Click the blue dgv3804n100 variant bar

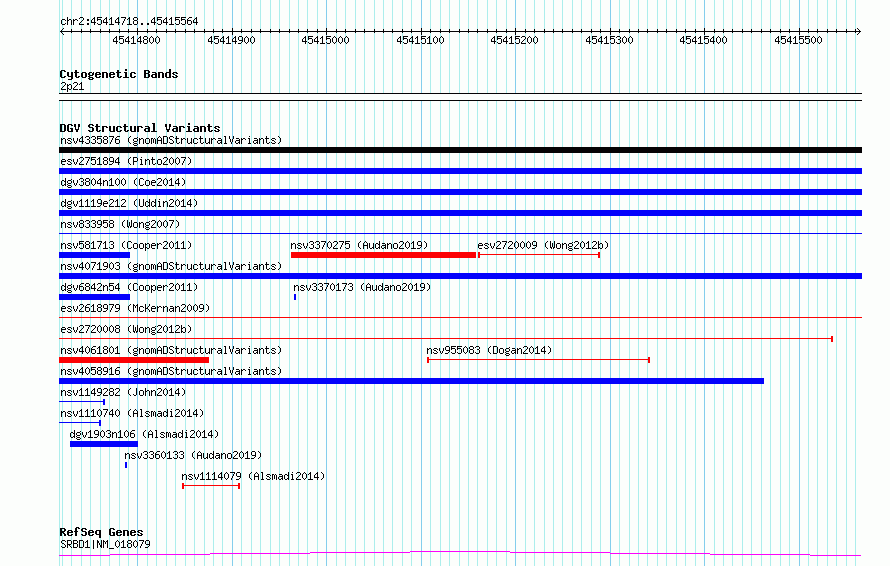[x=460, y=192]
